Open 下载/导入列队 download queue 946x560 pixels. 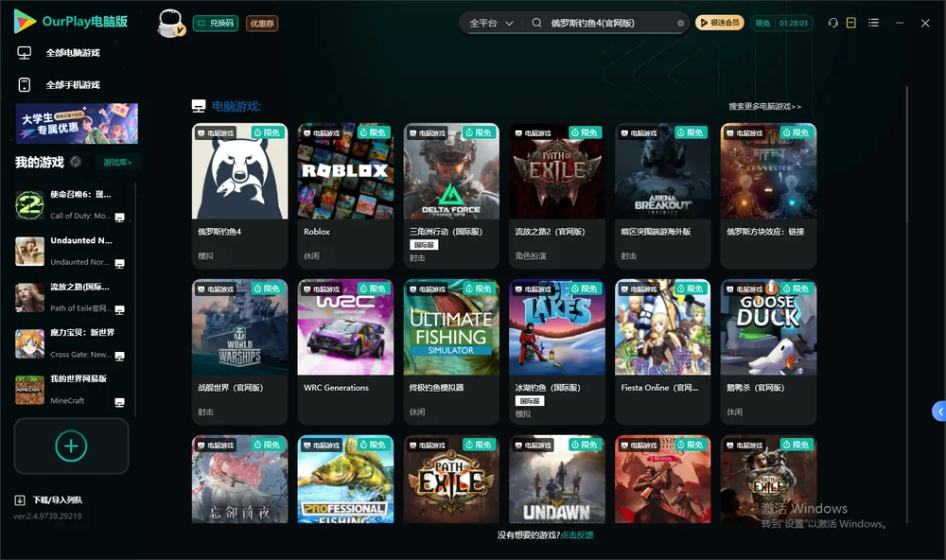(x=49, y=499)
